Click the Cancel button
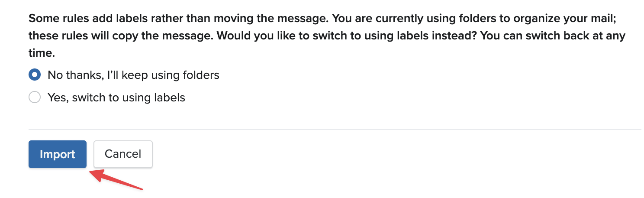The width and height of the screenshot is (644, 198). (x=123, y=154)
